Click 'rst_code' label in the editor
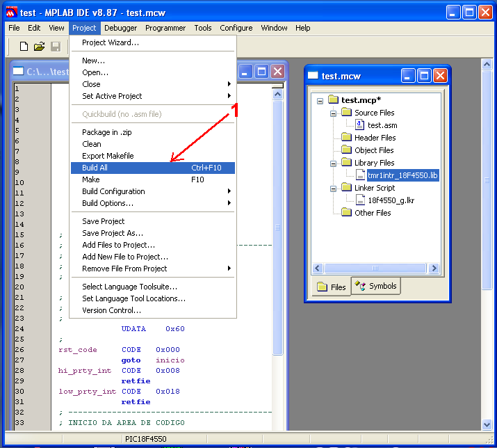This screenshot has height=448, width=497. click(x=78, y=350)
